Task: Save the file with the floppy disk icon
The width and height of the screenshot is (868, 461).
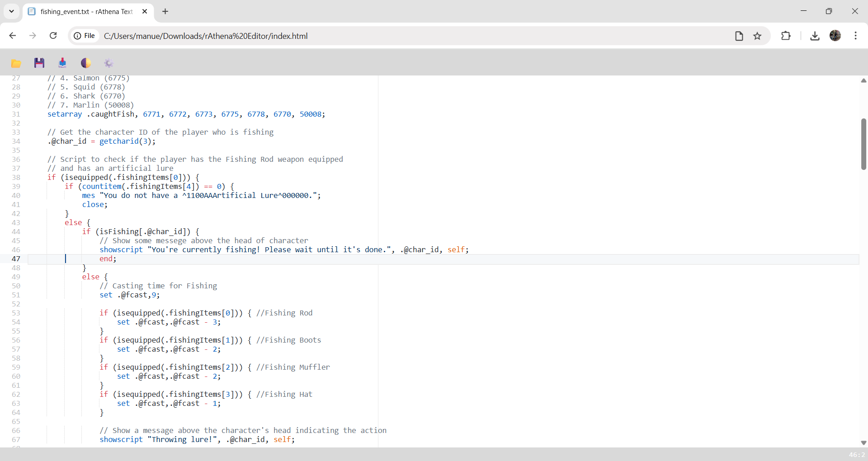Action: click(39, 63)
